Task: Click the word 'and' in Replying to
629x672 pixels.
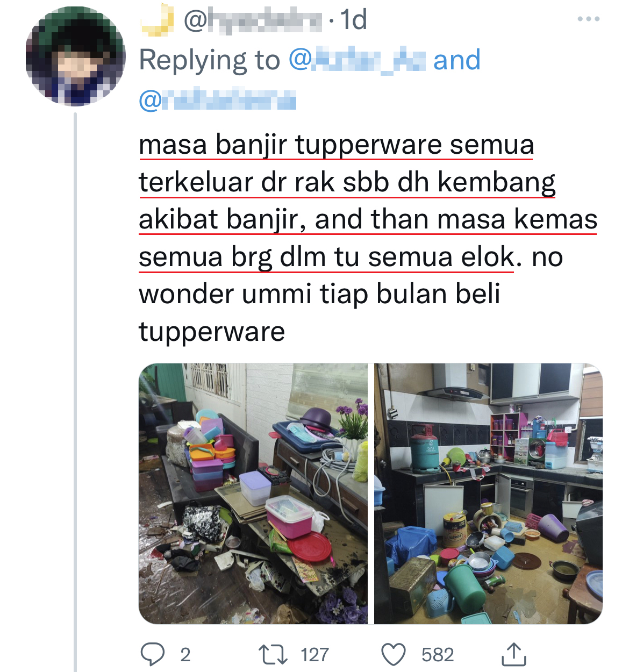Action: click(457, 60)
